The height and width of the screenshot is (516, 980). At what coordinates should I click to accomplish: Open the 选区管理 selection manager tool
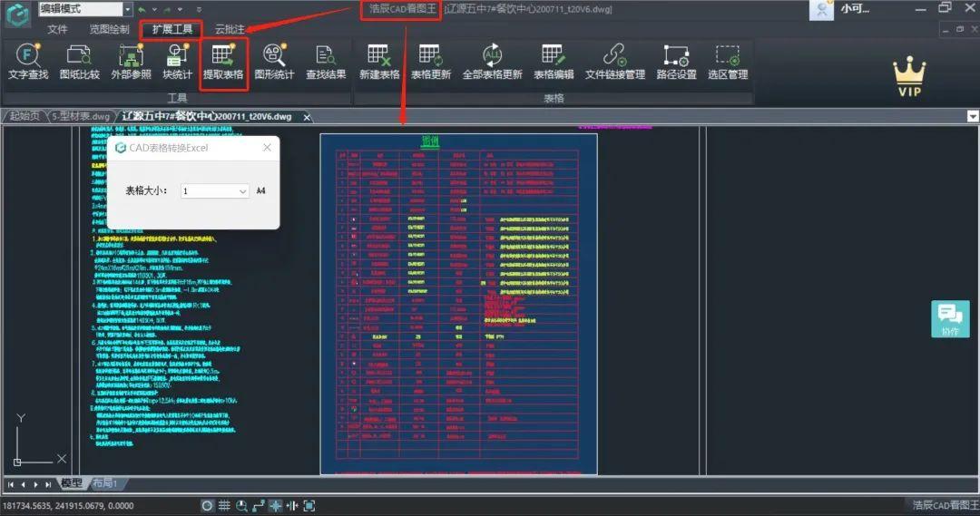coord(728,62)
